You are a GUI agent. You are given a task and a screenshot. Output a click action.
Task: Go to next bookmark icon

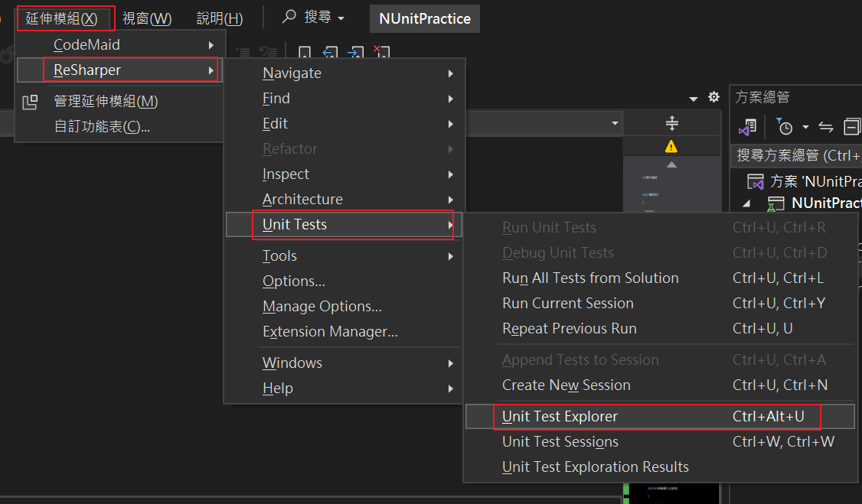point(356,53)
